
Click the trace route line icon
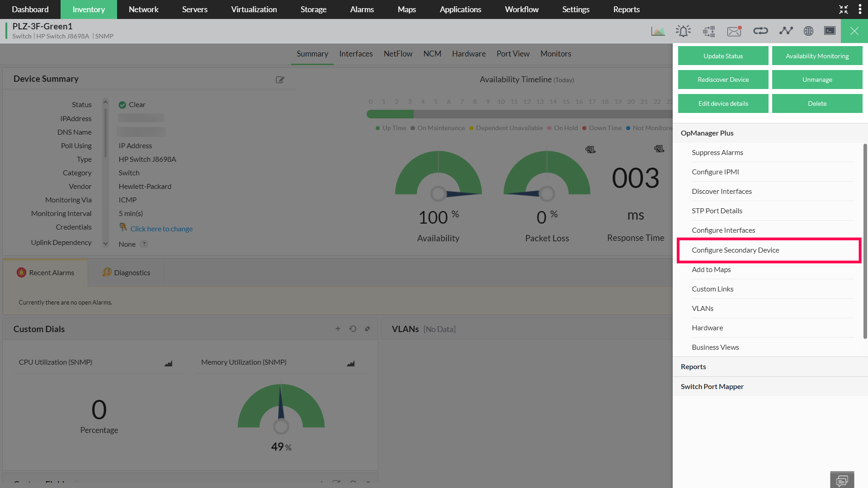pyautogui.click(x=786, y=31)
